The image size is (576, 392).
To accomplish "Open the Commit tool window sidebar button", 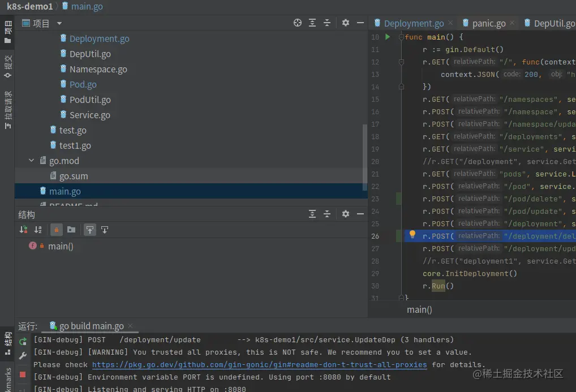I will tap(8, 67).
